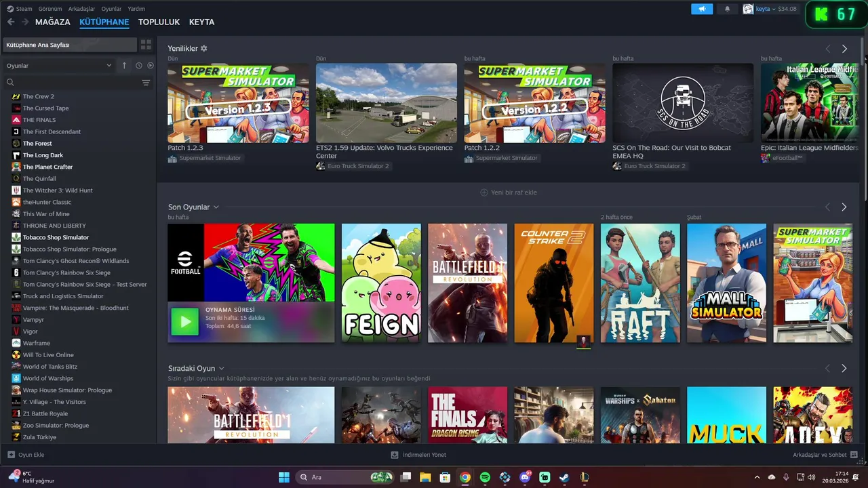Click the sort ascending arrow in sidebar
The height and width of the screenshot is (488, 868).
pos(124,66)
